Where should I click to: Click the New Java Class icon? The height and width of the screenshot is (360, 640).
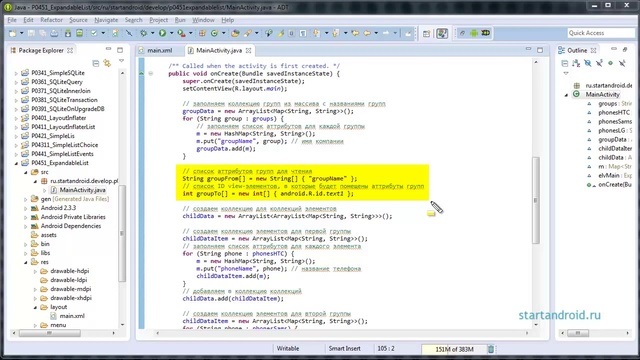pyautogui.click(x=214, y=33)
